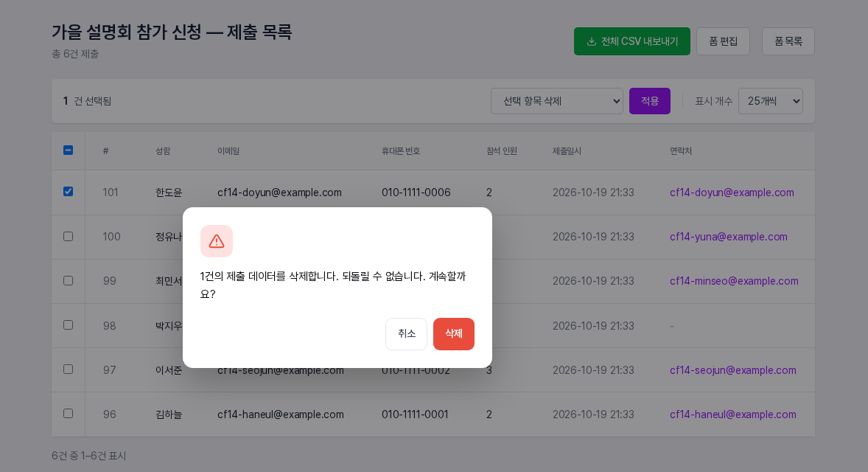Click the 이메일 column header
The image size is (868, 472).
[228, 151]
